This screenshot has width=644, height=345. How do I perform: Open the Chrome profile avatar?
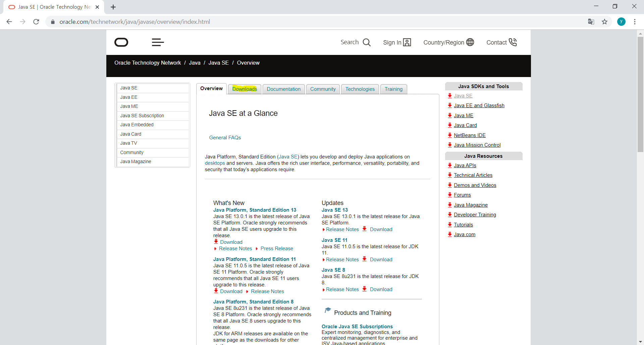[x=621, y=22]
